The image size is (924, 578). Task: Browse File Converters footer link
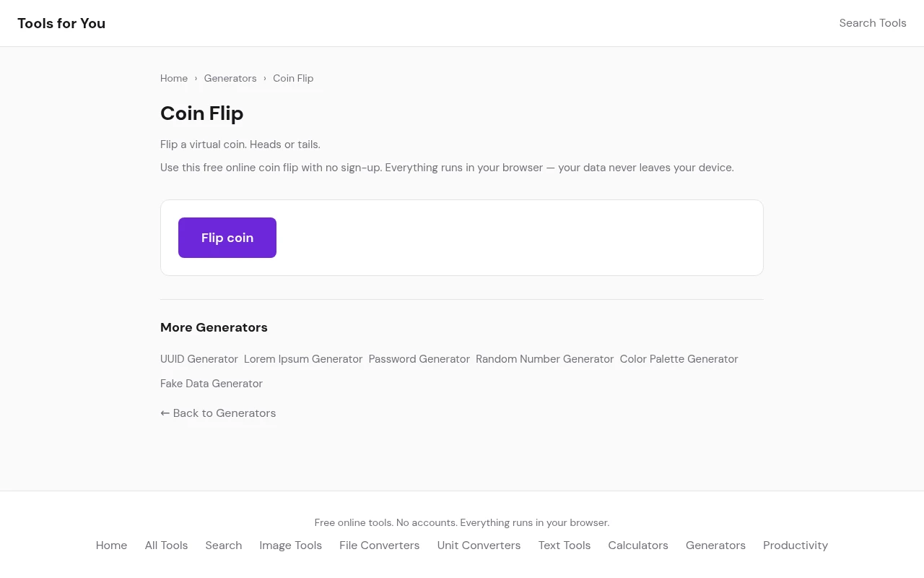(380, 545)
